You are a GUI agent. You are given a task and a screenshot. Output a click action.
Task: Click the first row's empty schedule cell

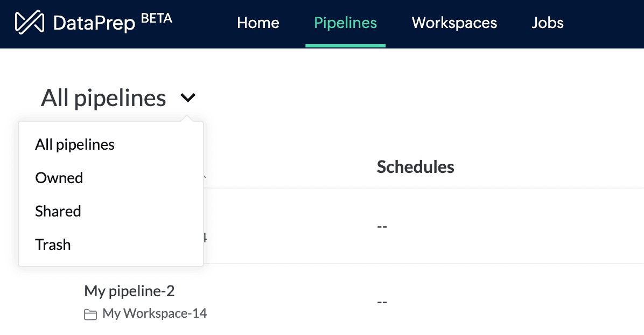coord(382,226)
